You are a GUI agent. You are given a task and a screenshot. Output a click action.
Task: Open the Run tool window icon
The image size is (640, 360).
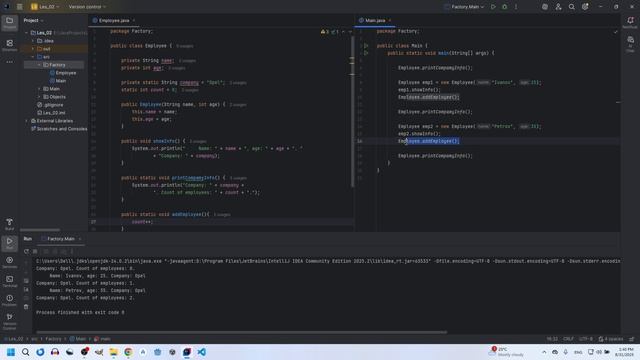click(x=9, y=243)
